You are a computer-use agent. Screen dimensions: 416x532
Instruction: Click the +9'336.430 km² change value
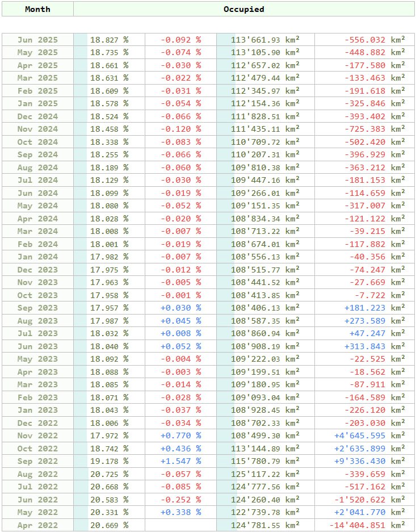[369, 461]
